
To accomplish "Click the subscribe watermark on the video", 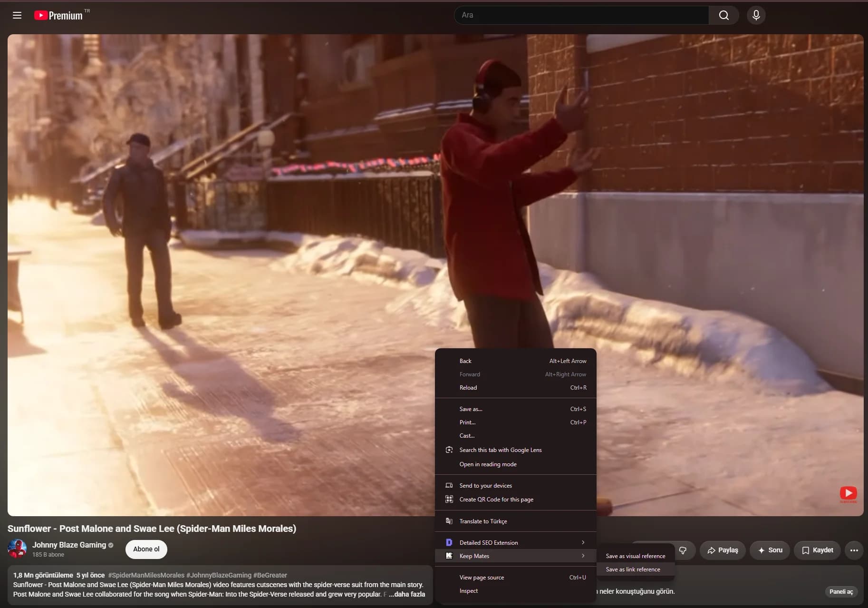I will coord(849,494).
